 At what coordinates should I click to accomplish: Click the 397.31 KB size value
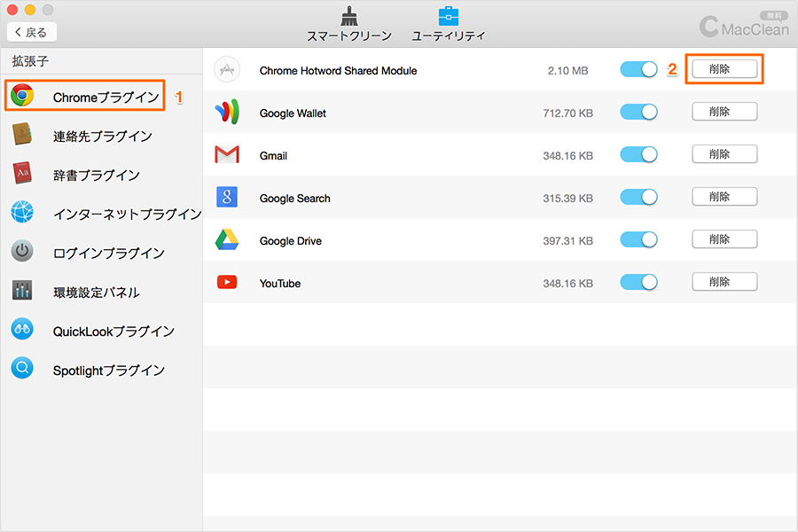coord(568,241)
